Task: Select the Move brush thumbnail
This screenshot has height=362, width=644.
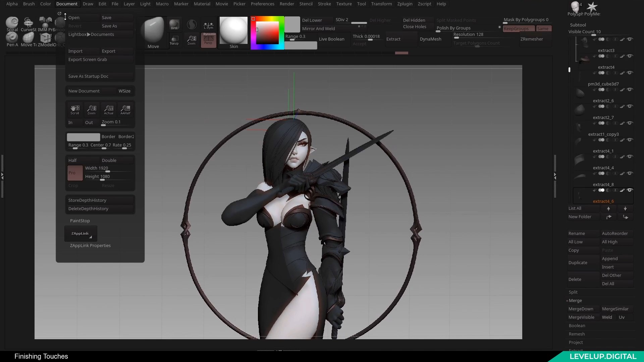Action: click(x=153, y=33)
